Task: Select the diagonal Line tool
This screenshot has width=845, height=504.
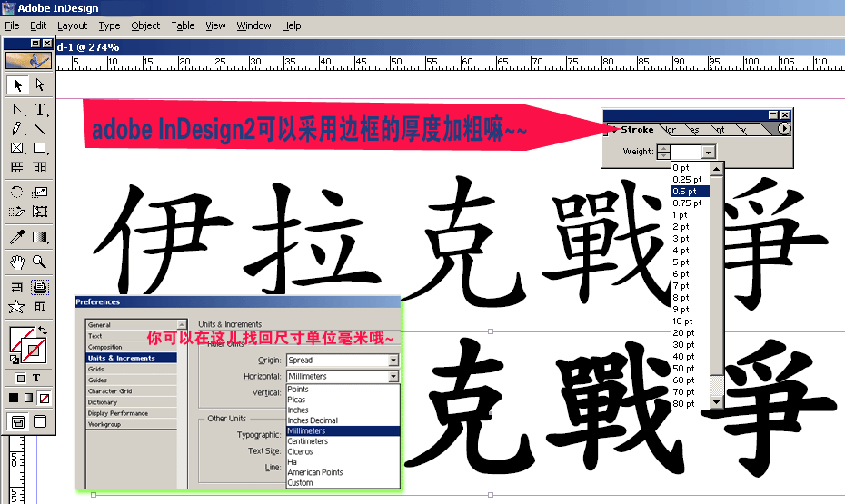Action: tap(40, 129)
